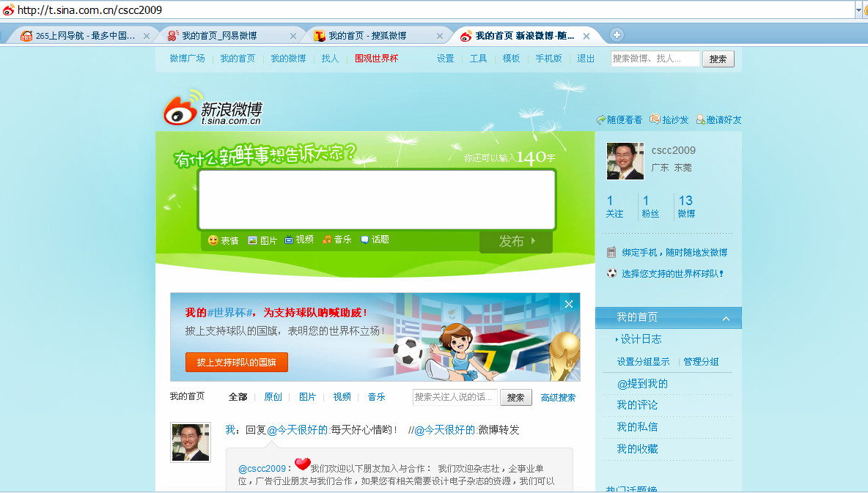
Task: Close the 新浪微博 browser tab
Action: pyautogui.click(x=586, y=36)
